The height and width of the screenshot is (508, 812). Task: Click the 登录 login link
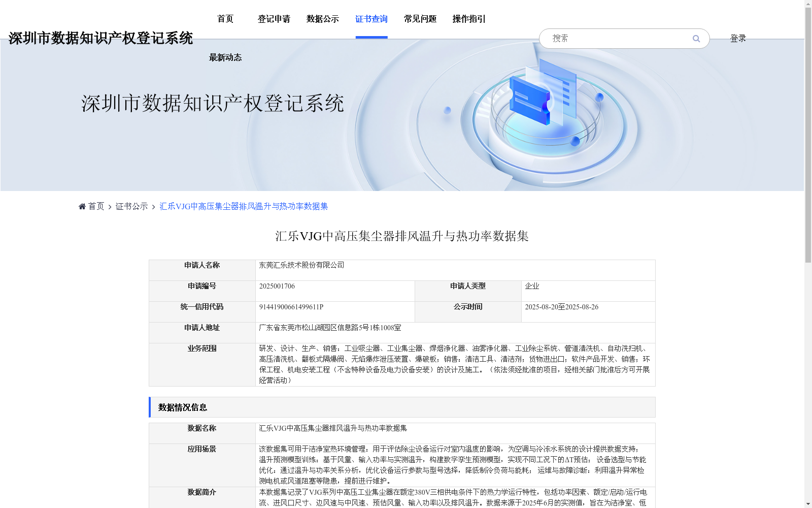pos(738,38)
